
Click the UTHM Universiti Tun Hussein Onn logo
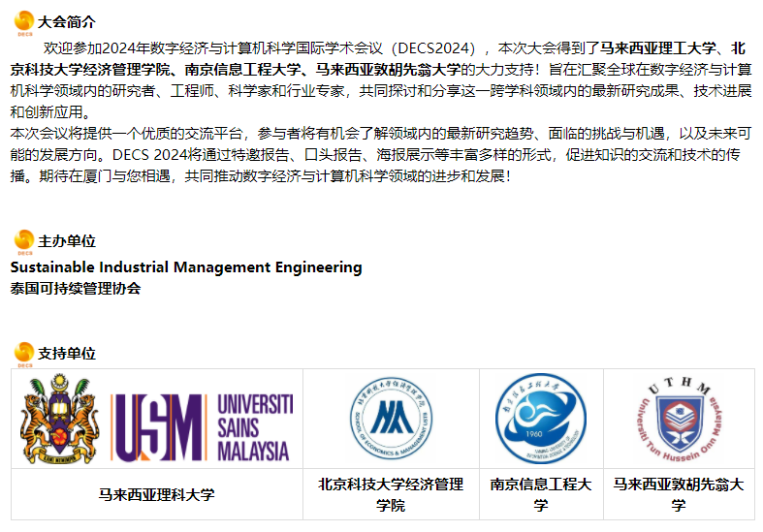[680, 420]
